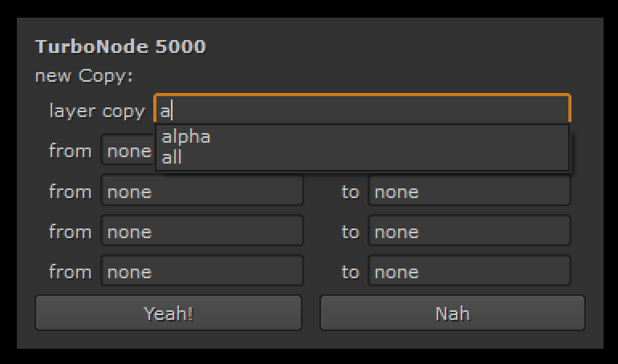The width and height of the screenshot is (618, 364).
Task: Click the second row's from field
Action: (202, 192)
